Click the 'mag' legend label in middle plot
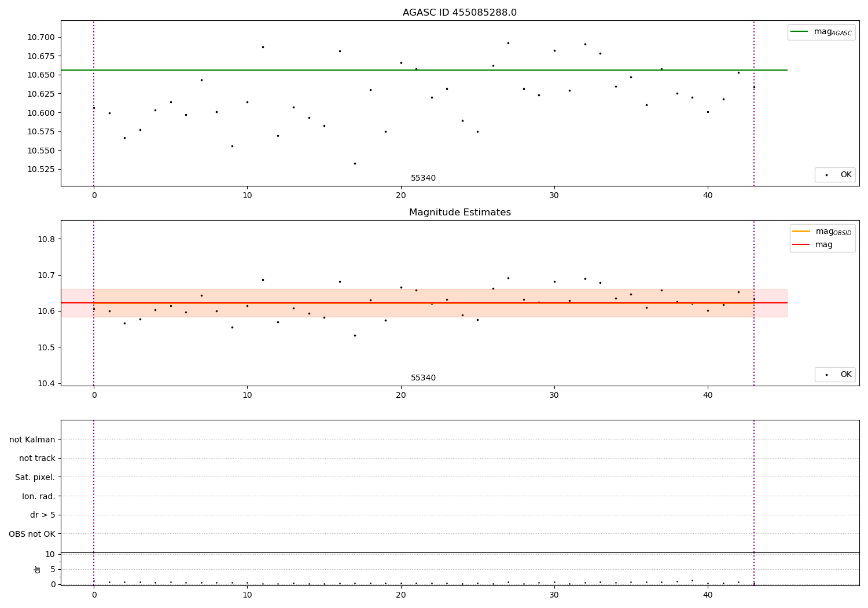The image size is (868, 608). [824, 245]
